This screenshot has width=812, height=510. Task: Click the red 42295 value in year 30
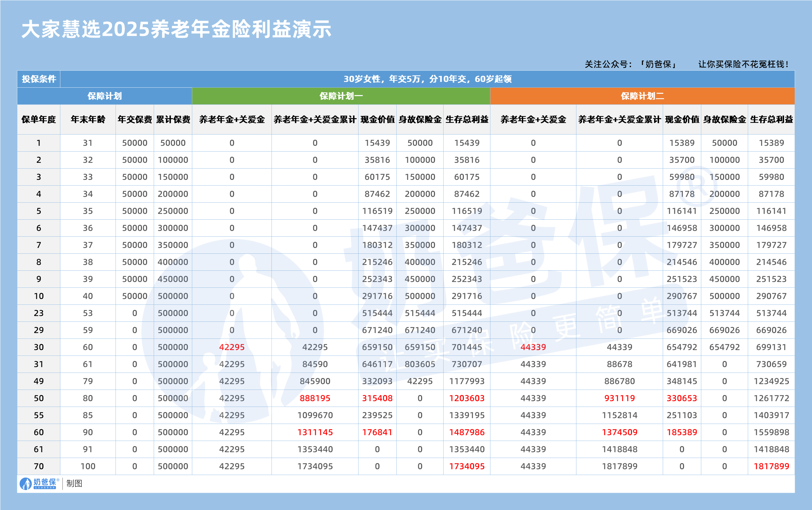[x=232, y=347]
